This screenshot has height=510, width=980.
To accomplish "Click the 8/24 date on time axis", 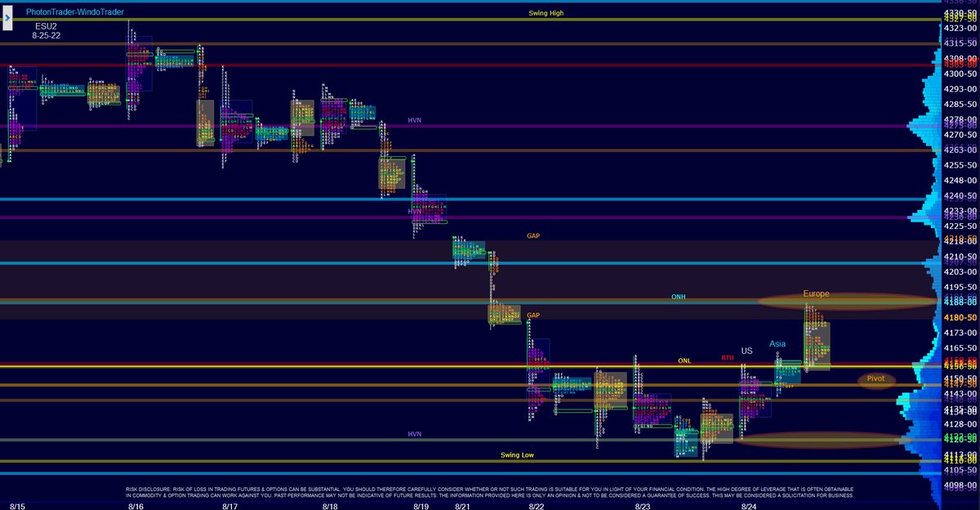I will (x=749, y=506).
